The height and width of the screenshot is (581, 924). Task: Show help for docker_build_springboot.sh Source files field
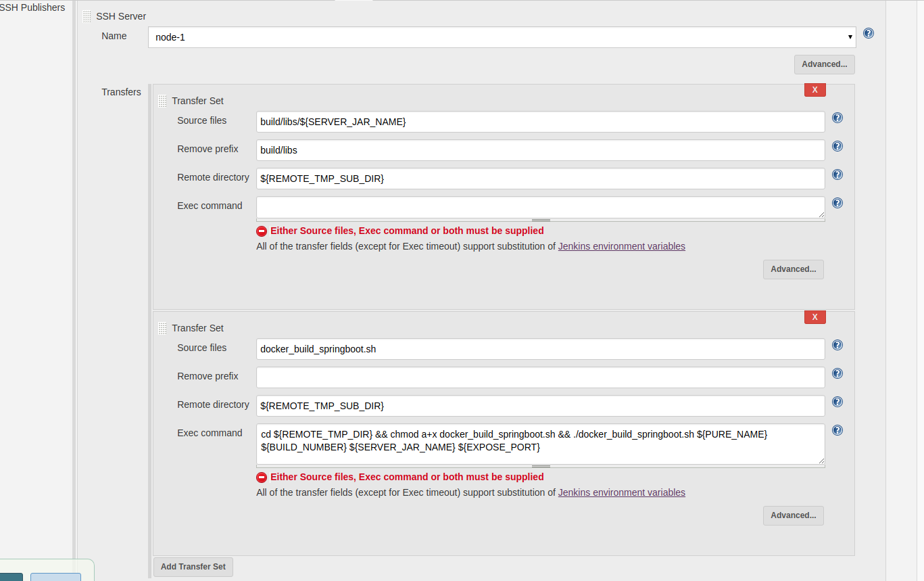click(x=837, y=345)
